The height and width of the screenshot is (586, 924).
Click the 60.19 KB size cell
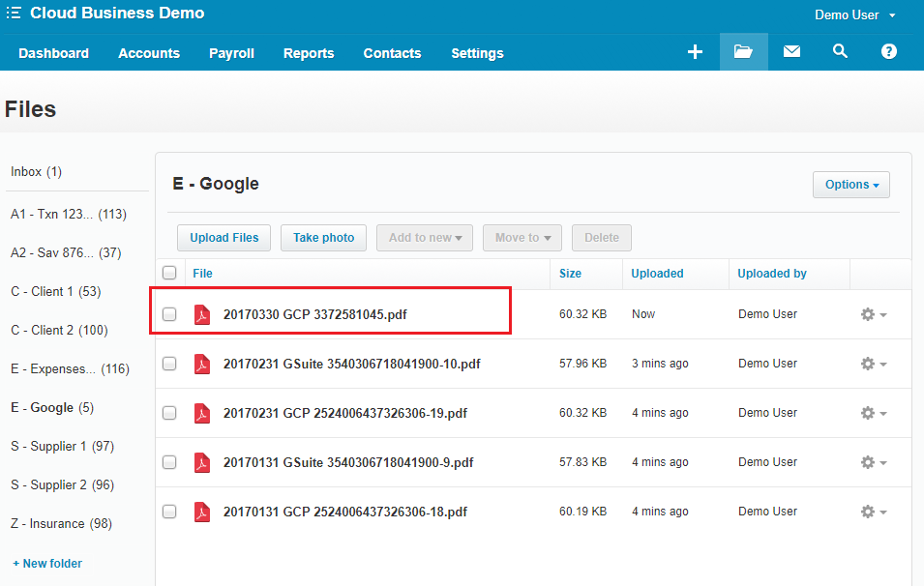(x=582, y=512)
